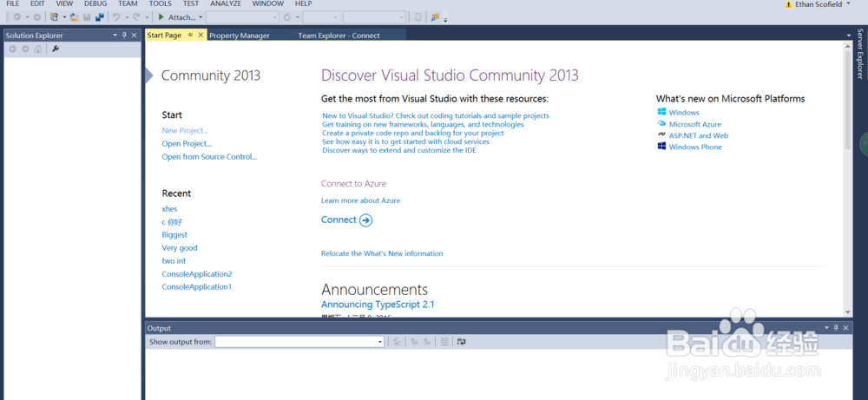Switch to Team Explorer - Connect tab

(339, 36)
